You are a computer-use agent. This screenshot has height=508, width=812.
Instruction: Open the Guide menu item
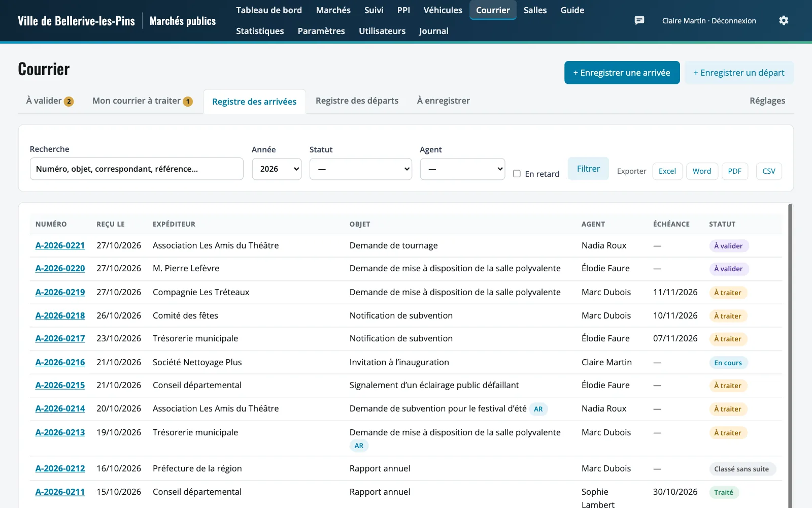pyautogui.click(x=572, y=10)
